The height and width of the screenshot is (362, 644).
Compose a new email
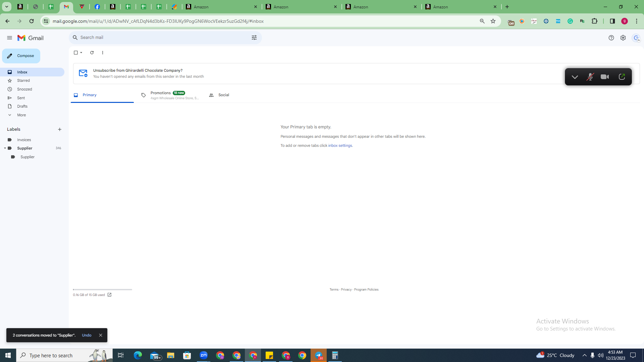click(21, 56)
